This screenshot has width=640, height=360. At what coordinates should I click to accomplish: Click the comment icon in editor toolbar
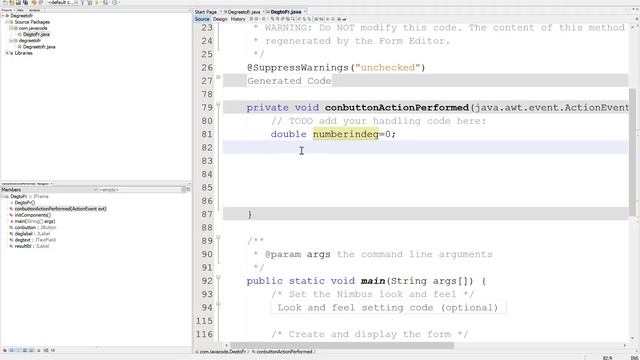coord(340,19)
